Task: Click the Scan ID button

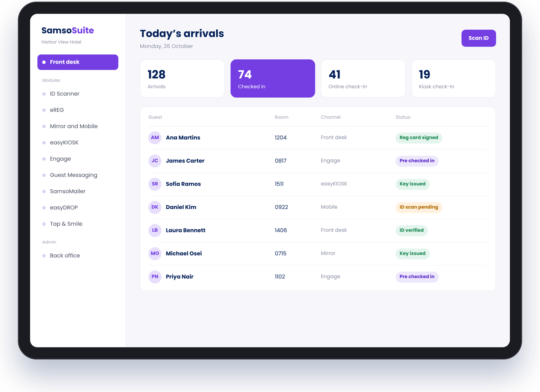Action: (478, 38)
